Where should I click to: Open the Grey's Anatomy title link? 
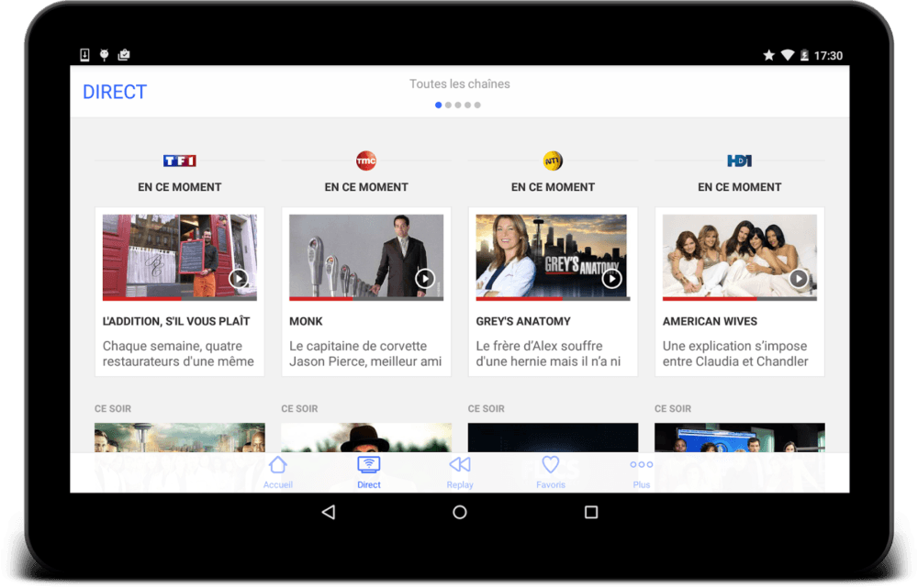[x=523, y=322]
